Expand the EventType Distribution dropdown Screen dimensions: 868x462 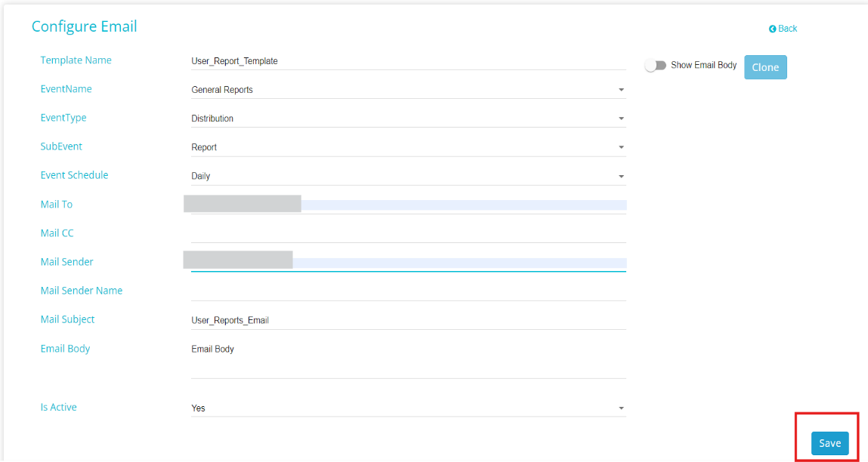tap(409, 119)
